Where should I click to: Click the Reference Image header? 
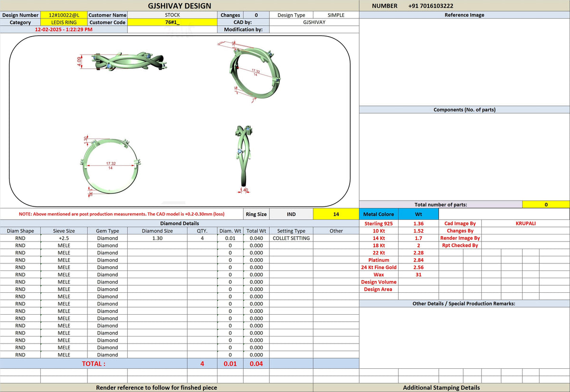pyautogui.click(x=464, y=15)
